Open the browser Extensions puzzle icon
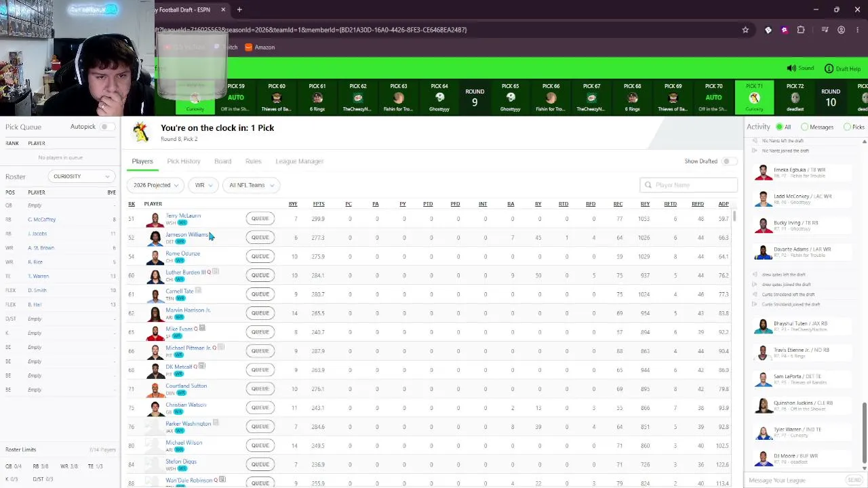This screenshot has width=868, height=488. click(x=801, y=30)
